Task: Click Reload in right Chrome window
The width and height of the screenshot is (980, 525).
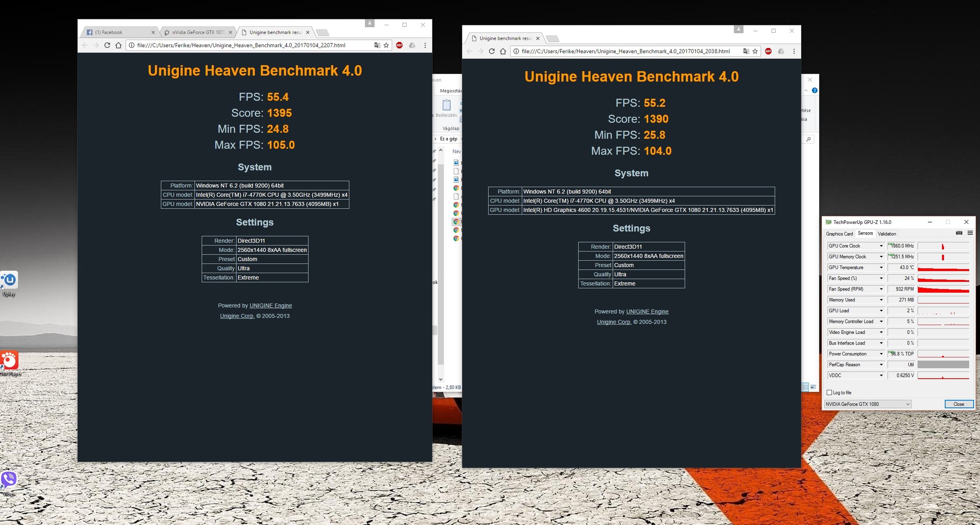Action: pos(492,51)
